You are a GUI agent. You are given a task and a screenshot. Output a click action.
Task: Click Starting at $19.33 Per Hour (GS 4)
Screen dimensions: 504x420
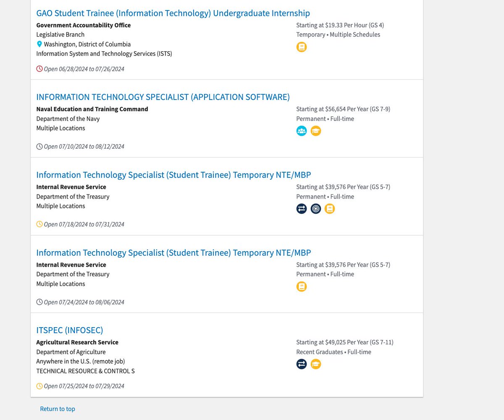[x=340, y=25]
